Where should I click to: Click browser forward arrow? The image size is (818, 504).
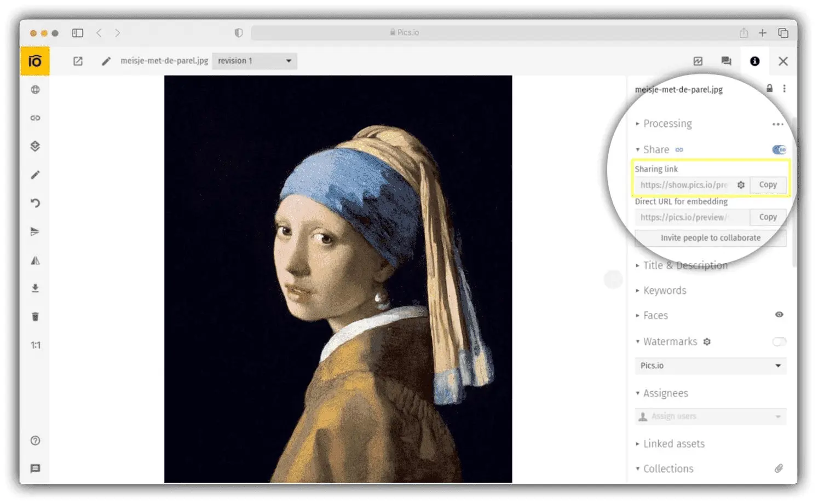tap(117, 33)
